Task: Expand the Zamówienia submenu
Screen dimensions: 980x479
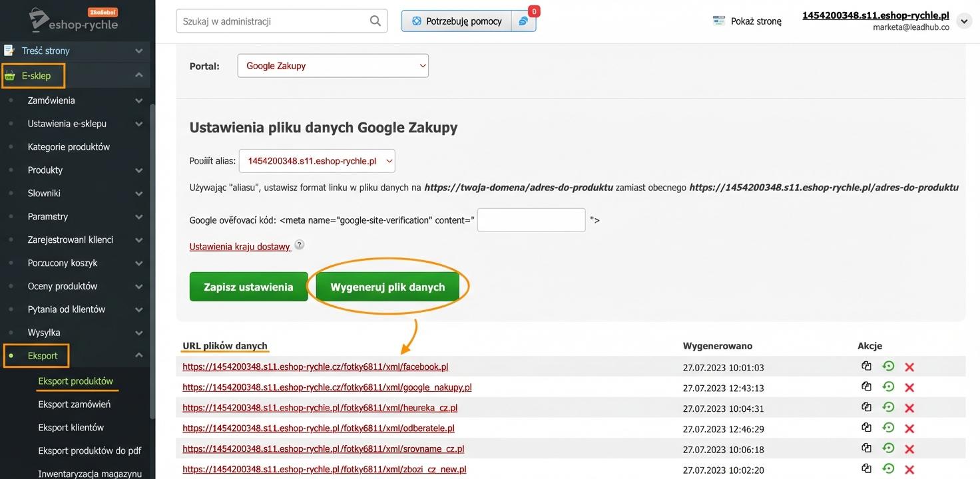Action: click(139, 100)
